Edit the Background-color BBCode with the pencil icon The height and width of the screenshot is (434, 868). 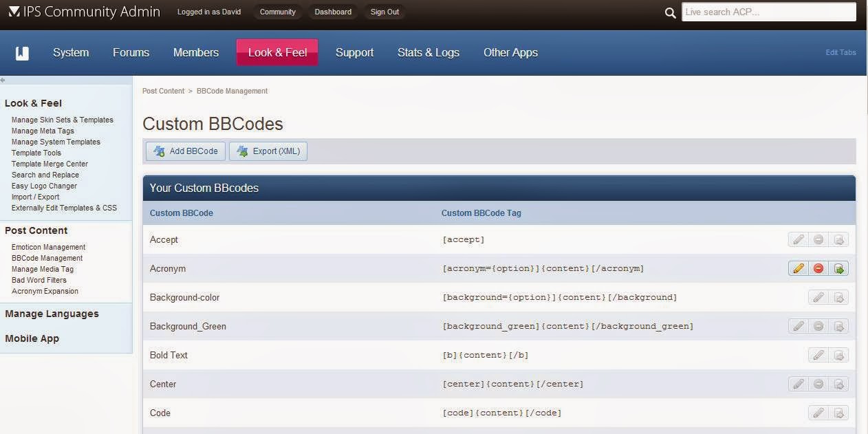tap(818, 297)
